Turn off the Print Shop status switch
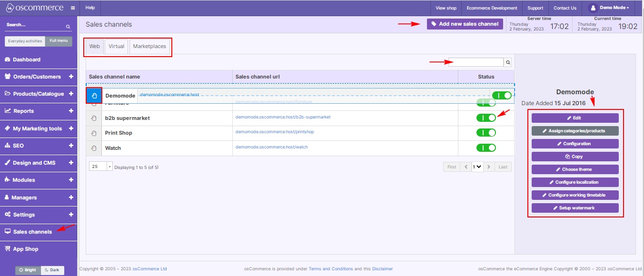 486,133
